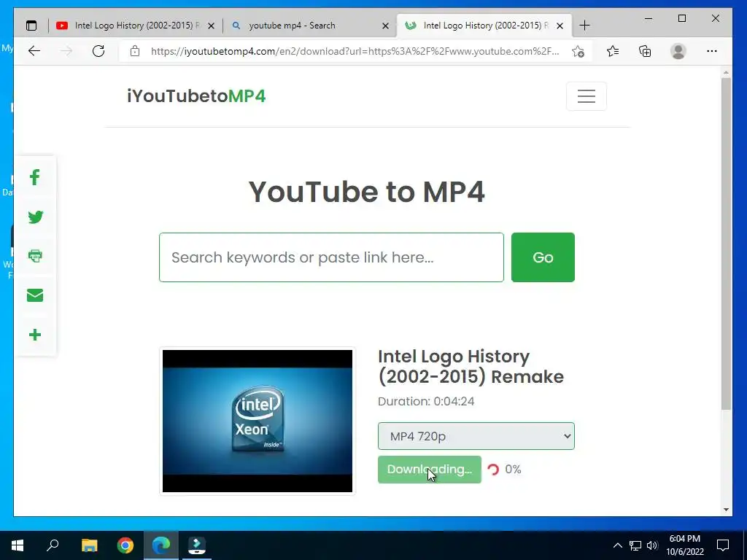Click the Duration: 0:04:24 text
Image resolution: width=747 pixels, height=560 pixels.
click(x=426, y=402)
